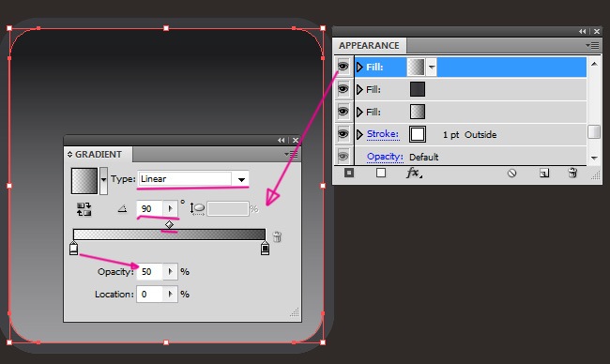Toggle visibility of Opacity row
The width and height of the screenshot is (610, 364).
point(343,156)
